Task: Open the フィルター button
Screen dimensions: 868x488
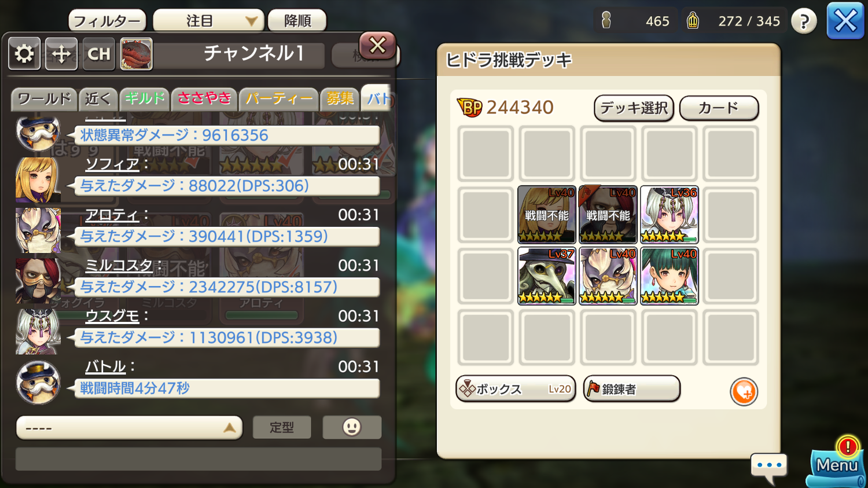Action: coord(107,21)
